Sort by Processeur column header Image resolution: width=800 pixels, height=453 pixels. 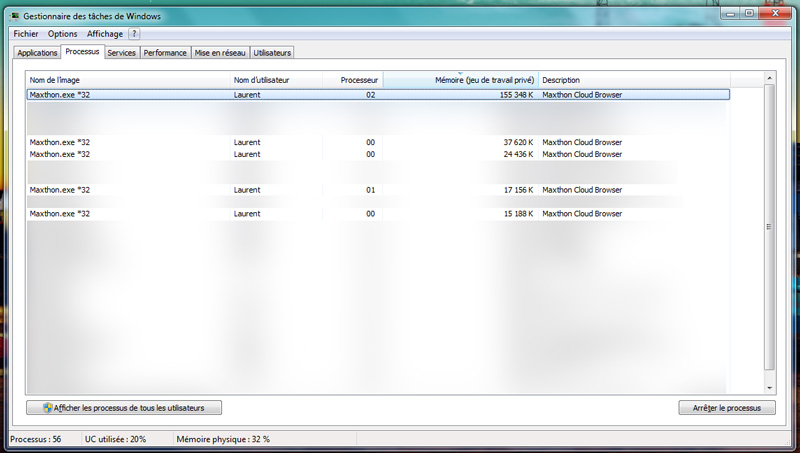(353, 80)
